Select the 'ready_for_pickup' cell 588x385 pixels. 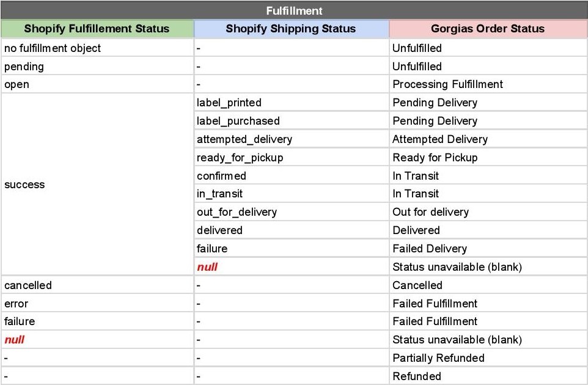291,158
